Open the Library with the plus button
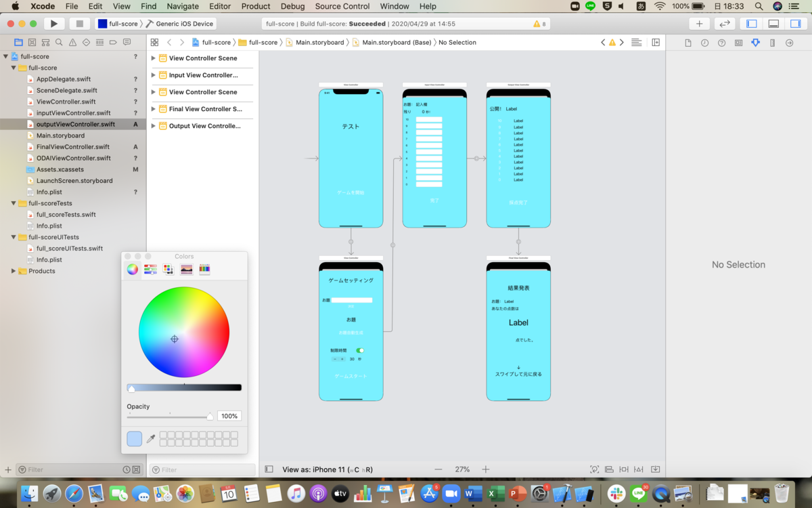Viewport: 812px width, 508px height. 699,24
